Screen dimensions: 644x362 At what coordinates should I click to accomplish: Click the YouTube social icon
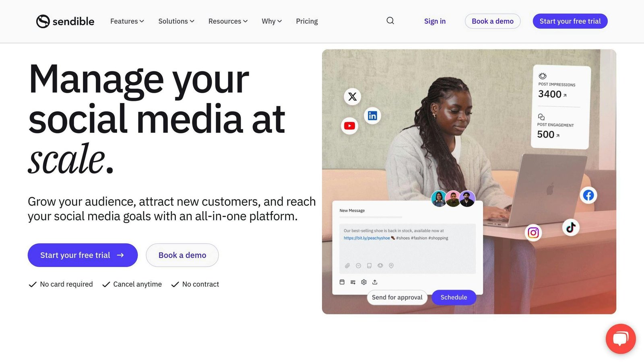click(x=349, y=126)
